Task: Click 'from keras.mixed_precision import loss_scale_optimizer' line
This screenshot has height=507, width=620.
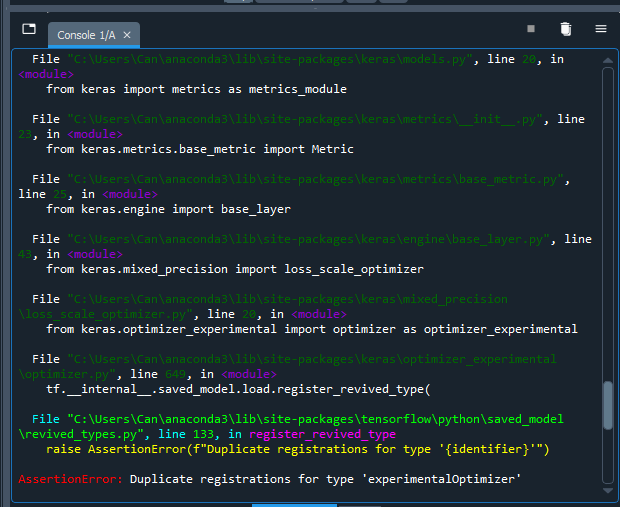Action: [x=235, y=269]
